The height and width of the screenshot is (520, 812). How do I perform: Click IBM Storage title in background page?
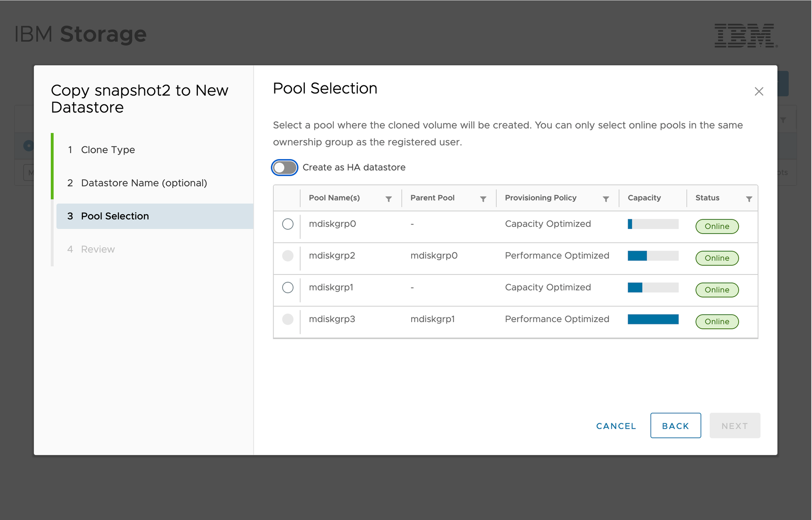(80, 34)
